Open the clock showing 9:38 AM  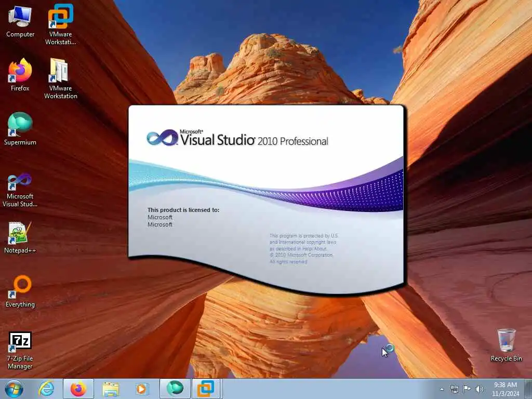505,385
